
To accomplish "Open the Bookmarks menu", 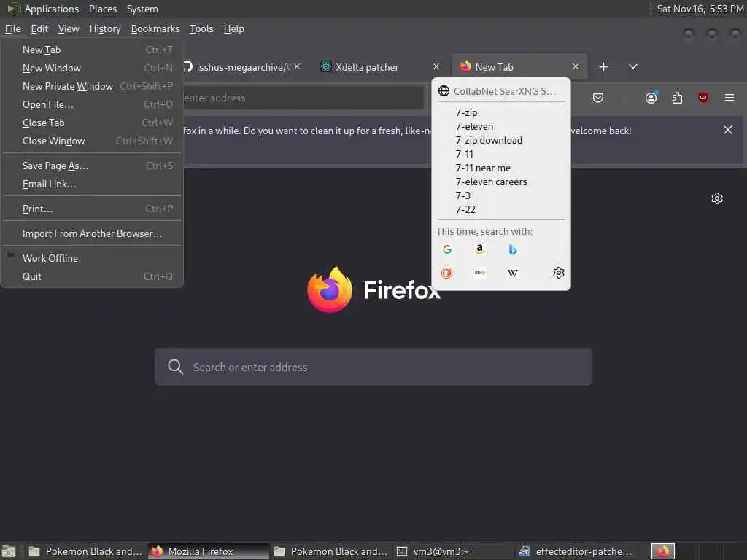I will (155, 28).
